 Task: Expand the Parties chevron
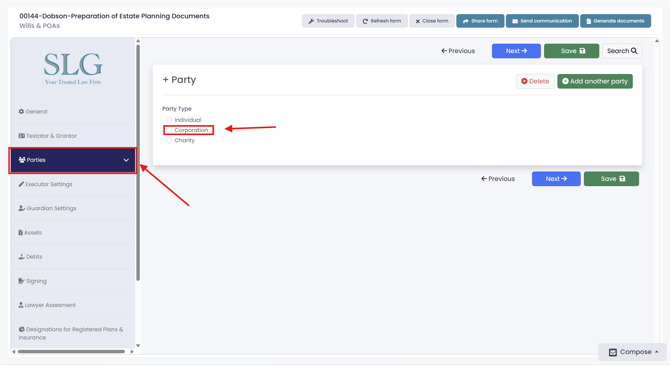(x=126, y=160)
